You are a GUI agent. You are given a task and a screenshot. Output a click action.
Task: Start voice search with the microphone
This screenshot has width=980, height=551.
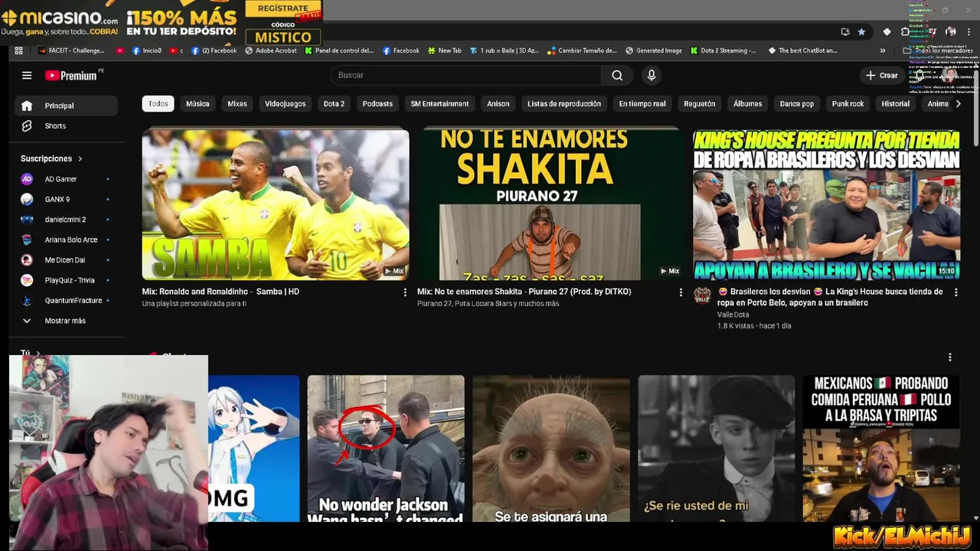[x=652, y=75]
